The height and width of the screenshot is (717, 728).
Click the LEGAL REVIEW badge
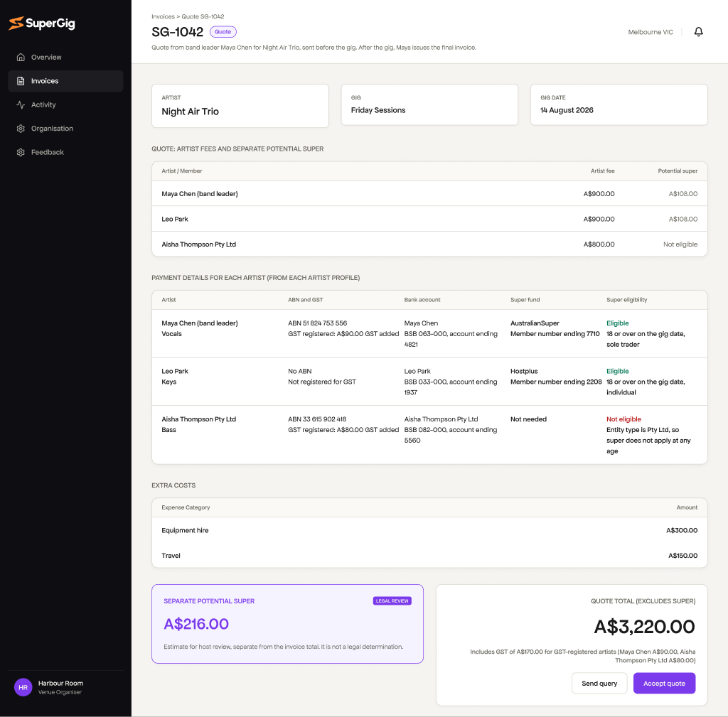pos(392,601)
